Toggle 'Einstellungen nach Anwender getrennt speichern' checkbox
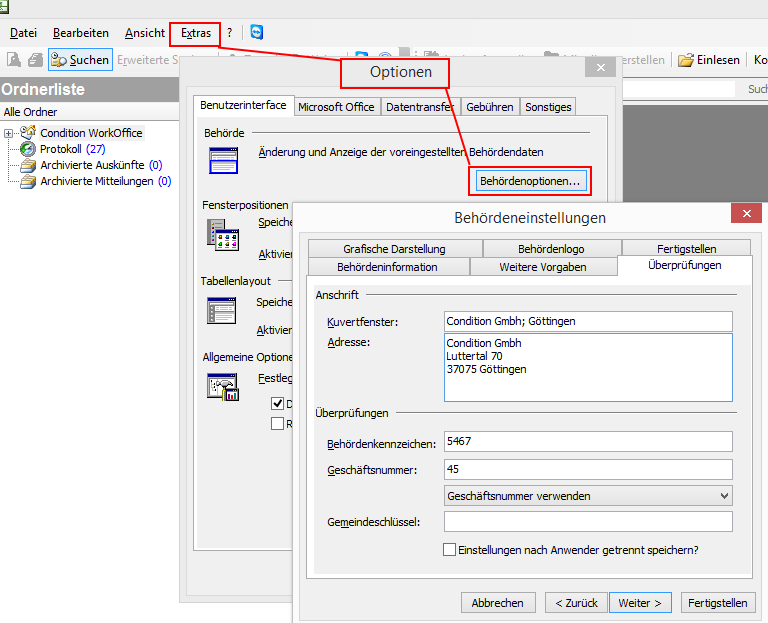Viewport: 768px width, 623px height. pyautogui.click(x=450, y=550)
